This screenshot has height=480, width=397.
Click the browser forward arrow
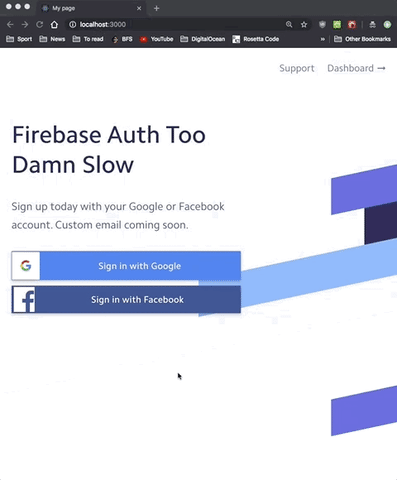point(25,24)
